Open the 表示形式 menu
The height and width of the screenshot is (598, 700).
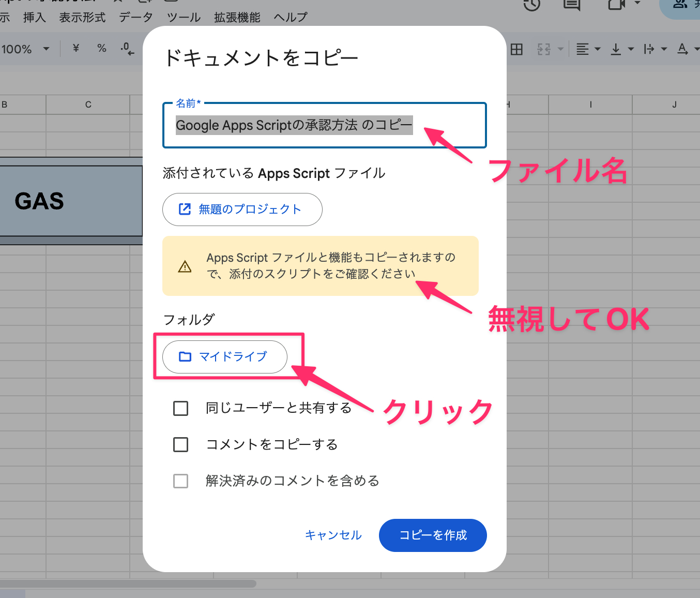pos(82,18)
